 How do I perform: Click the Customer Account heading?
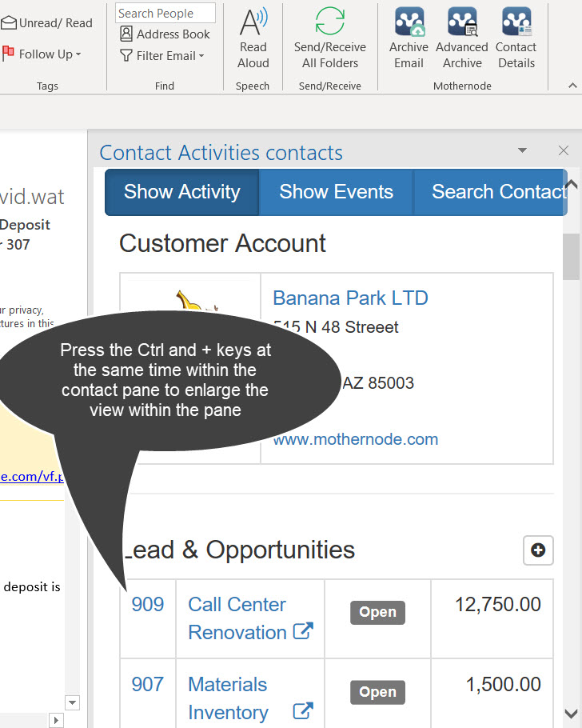[x=222, y=243]
